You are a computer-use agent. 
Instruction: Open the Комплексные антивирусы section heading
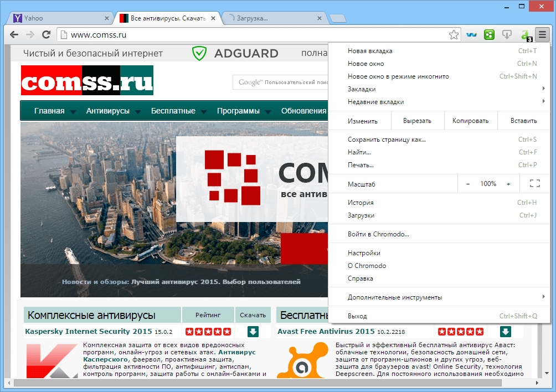coord(91,315)
